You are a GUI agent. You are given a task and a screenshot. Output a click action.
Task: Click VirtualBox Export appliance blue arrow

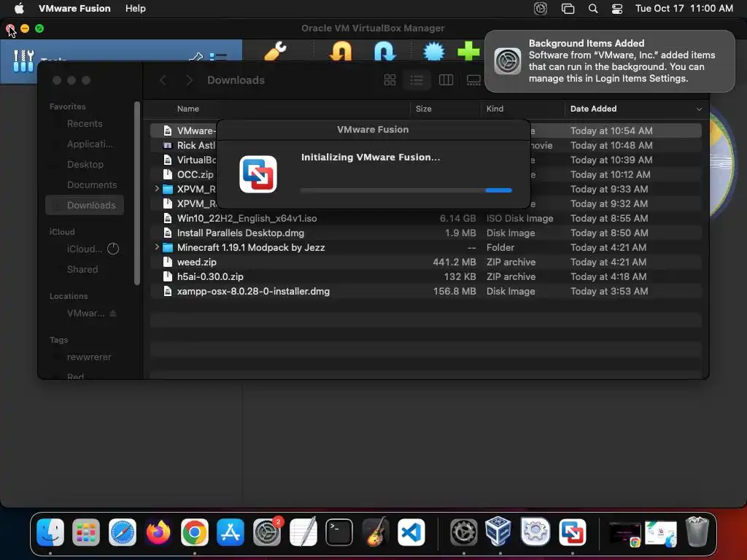pyautogui.click(x=385, y=51)
